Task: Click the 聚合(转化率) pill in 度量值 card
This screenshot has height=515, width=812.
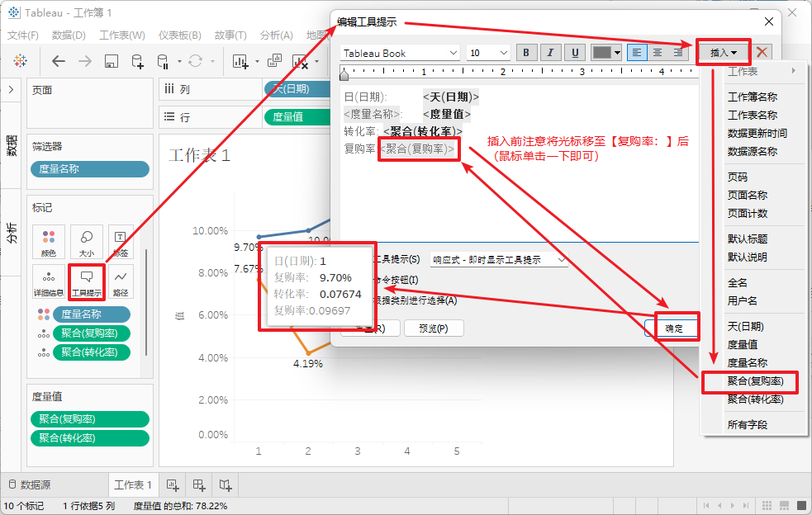Action: pos(90,438)
